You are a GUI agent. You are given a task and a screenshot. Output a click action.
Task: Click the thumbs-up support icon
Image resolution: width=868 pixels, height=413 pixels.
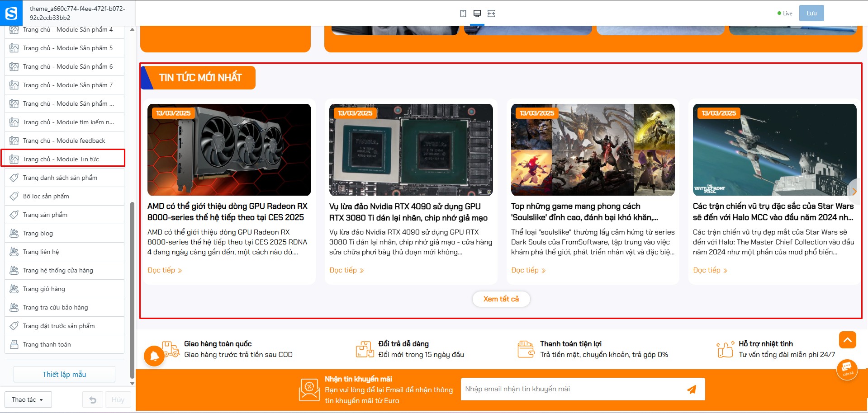(x=725, y=349)
